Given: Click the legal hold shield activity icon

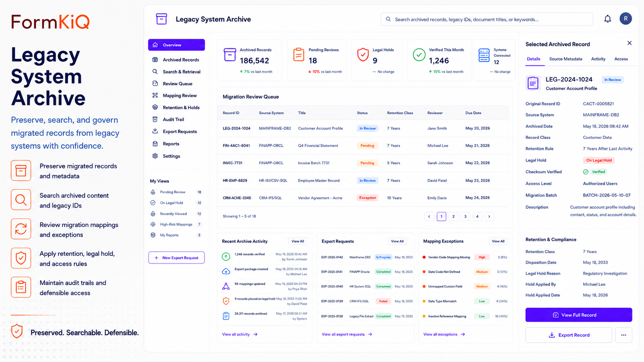Looking at the screenshot, I should 226,301.
